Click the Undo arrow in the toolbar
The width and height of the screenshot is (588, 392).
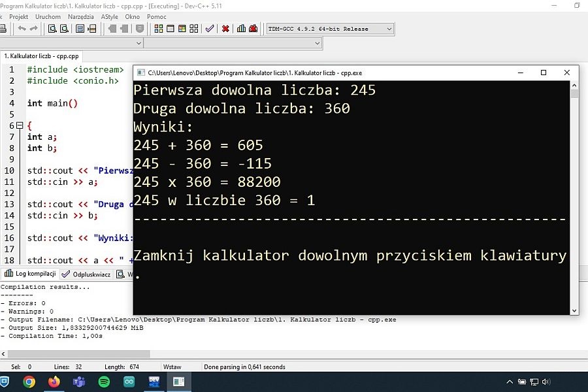tap(22, 29)
